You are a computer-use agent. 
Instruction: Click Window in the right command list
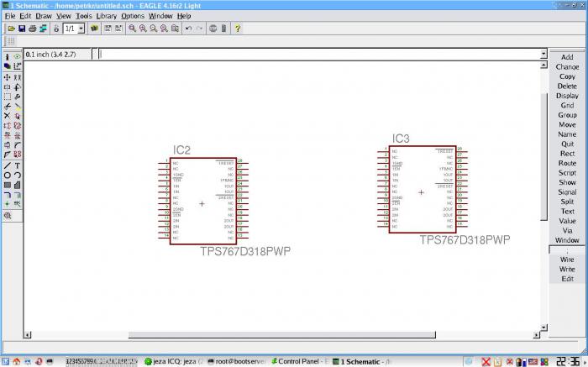[x=567, y=240]
